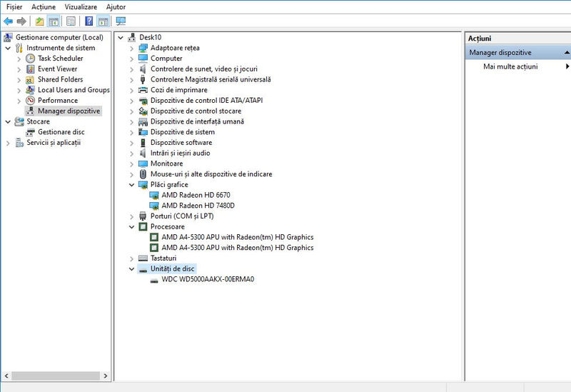
Task: Click the Porturi (COM și LPT) icon
Action: [143, 216]
